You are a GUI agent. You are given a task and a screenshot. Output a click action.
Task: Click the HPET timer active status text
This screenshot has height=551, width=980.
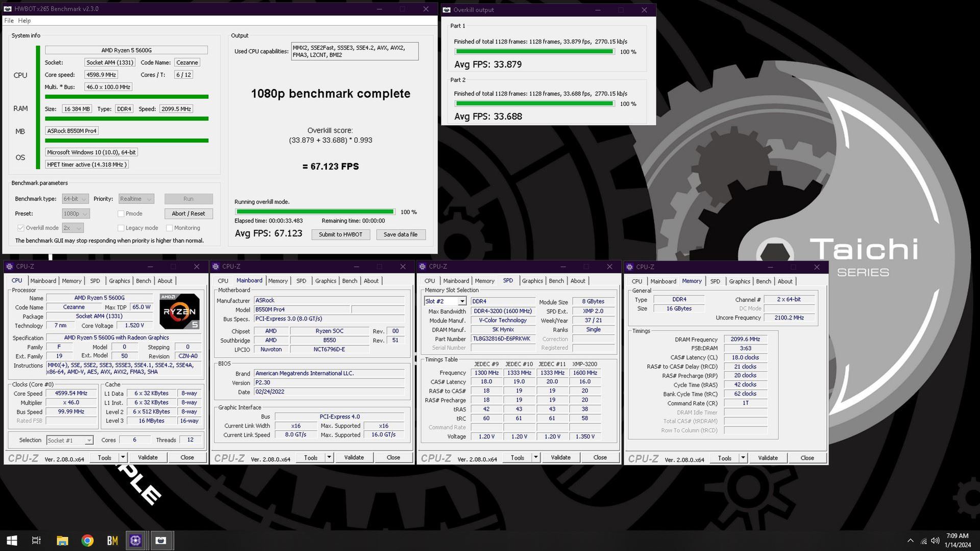87,165
